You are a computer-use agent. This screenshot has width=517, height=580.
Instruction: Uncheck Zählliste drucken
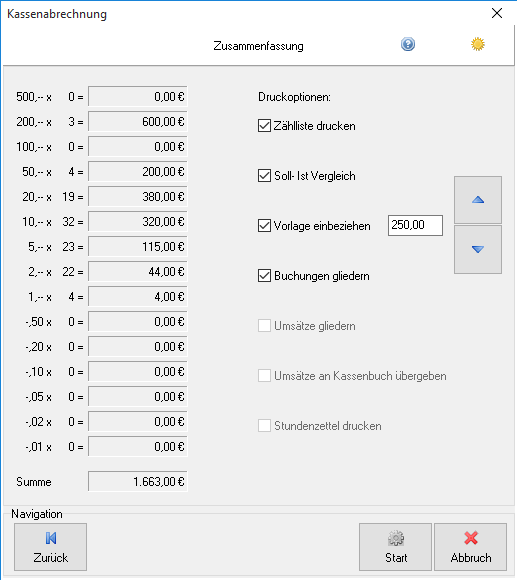point(264,126)
